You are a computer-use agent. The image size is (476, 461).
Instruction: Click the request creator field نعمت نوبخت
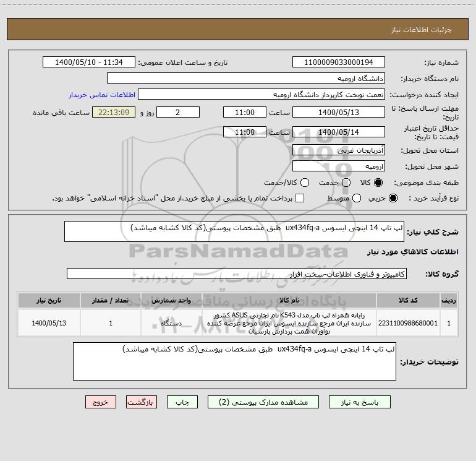point(261,94)
